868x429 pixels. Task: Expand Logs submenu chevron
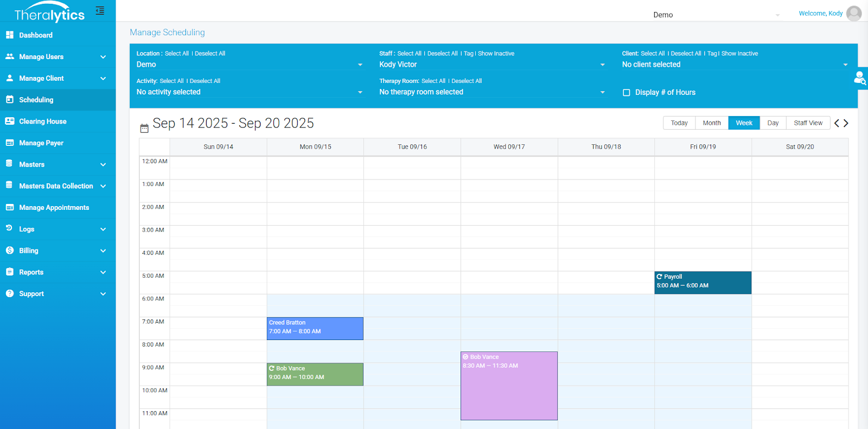103,229
